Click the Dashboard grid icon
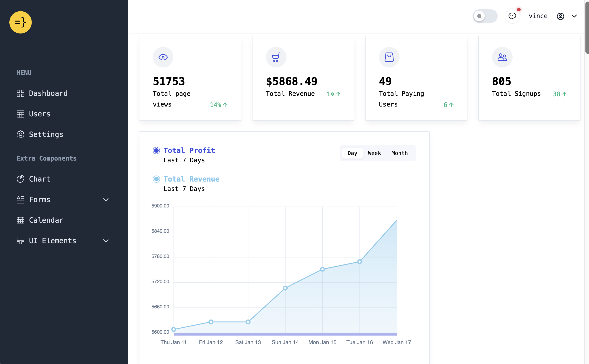The width and height of the screenshot is (589, 364). point(21,93)
